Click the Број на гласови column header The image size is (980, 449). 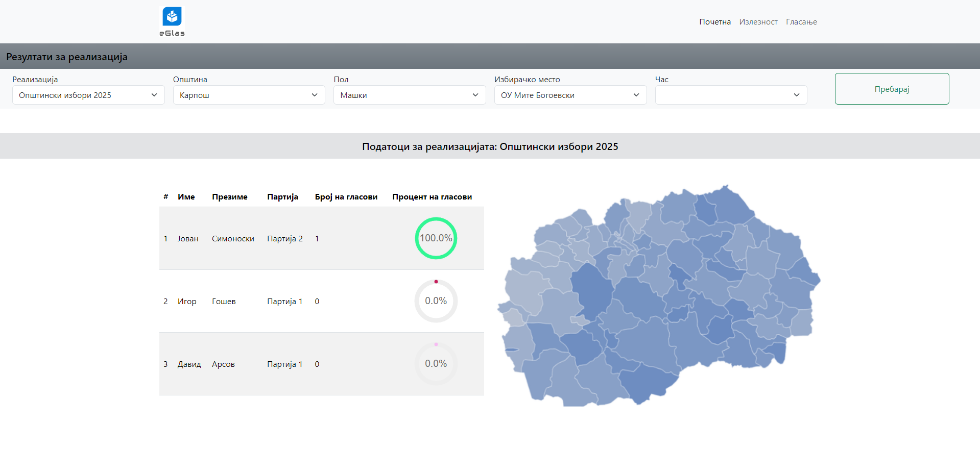coord(346,197)
